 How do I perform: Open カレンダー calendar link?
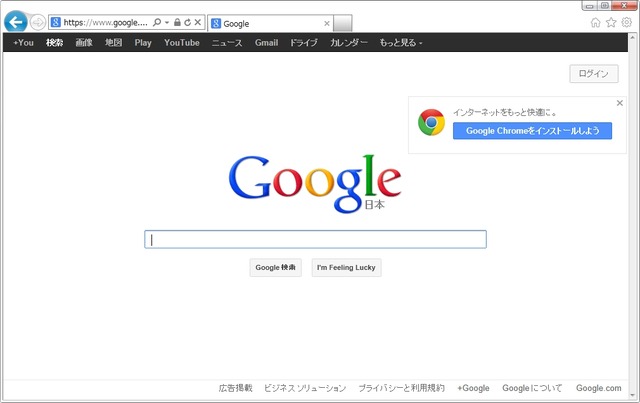(x=349, y=42)
